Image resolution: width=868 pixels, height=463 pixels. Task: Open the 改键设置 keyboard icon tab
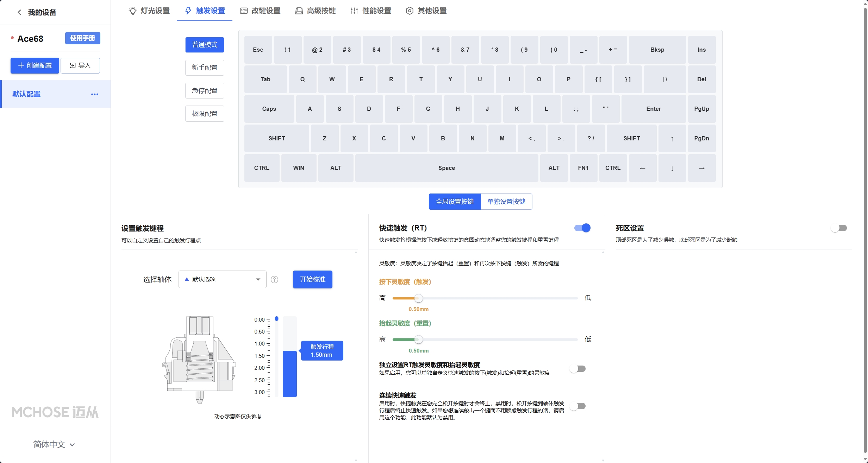pyautogui.click(x=260, y=11)
